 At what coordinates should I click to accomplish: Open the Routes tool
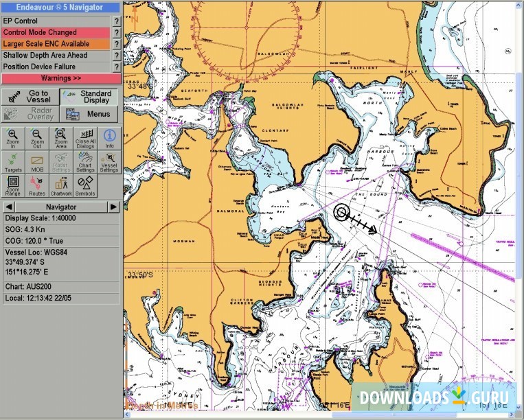[x=37, y=186]
